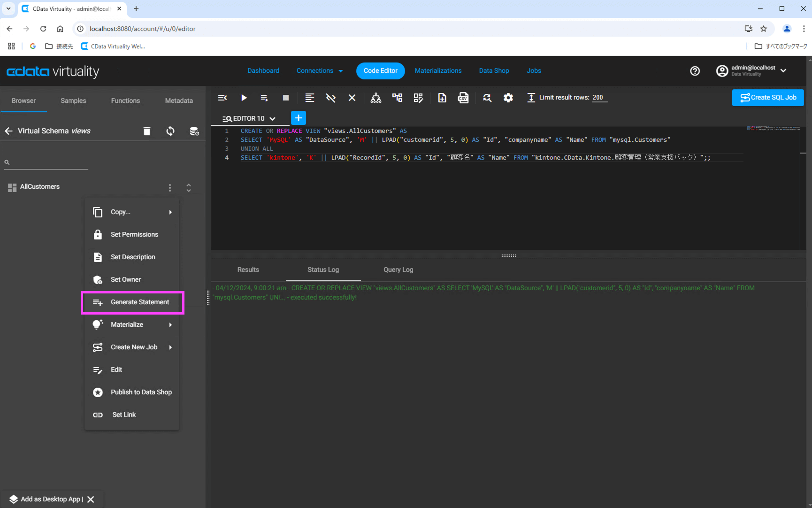Switch to the Status Log tab
Screen dimensions: 812x508
click(x=323, y=270)
